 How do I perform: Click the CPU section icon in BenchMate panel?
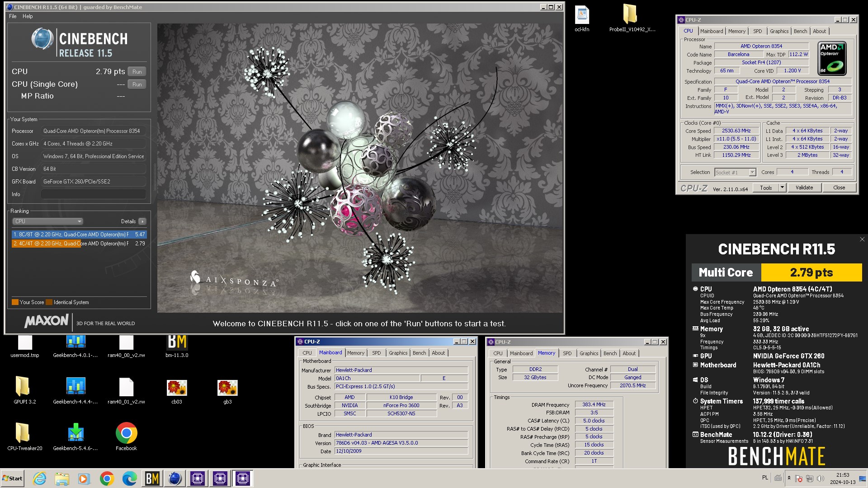pos(695,289)
